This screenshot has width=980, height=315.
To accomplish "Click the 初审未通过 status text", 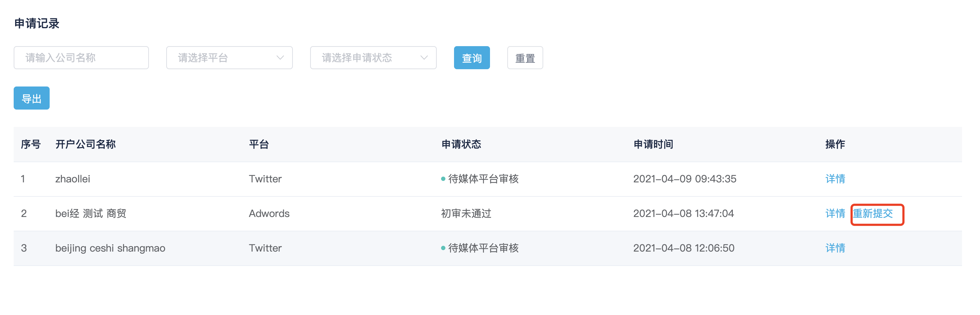I will pos(466,213).
